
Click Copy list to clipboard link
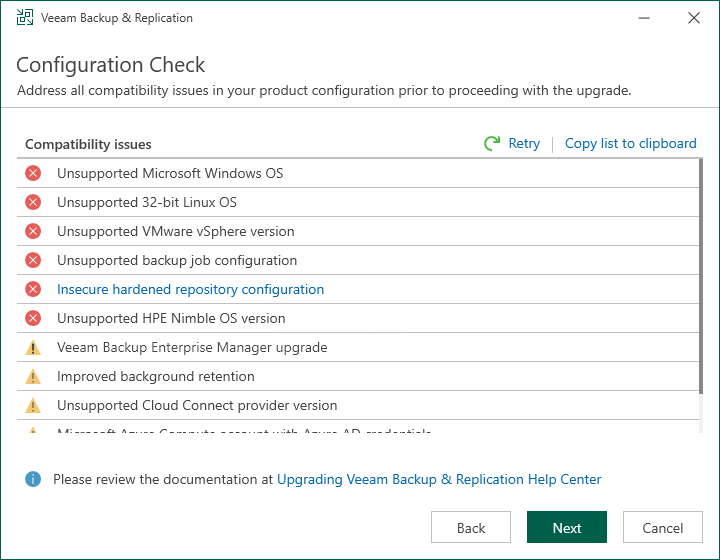coord(630,143)
